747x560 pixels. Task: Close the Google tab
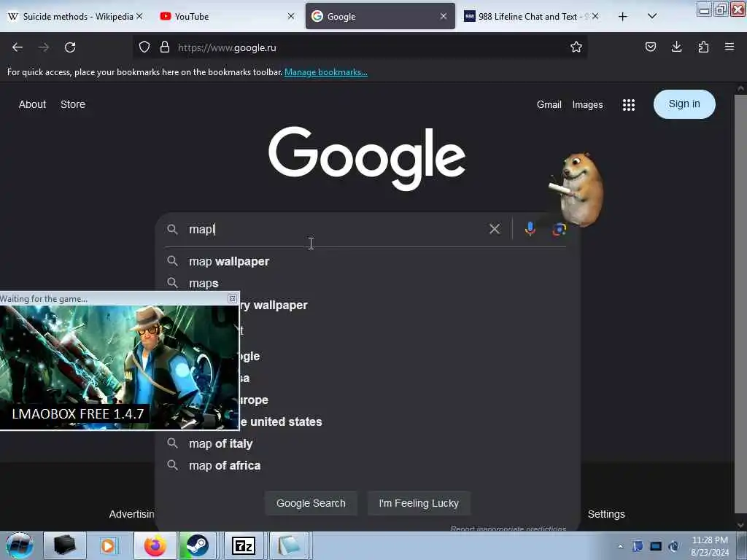point(443,16)
